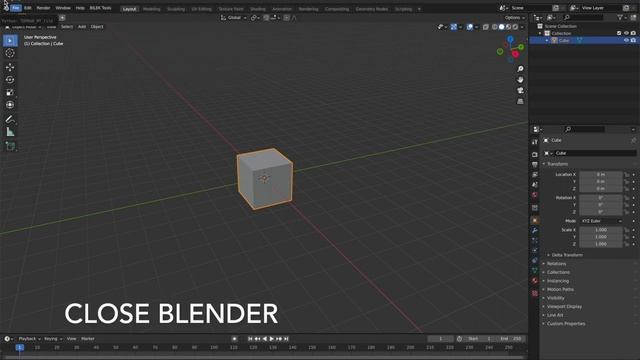Image resolution: width=640 pixels, height=360 pixels.
Task: Open the Texture properties tab icon
Action: coord(535,293)
